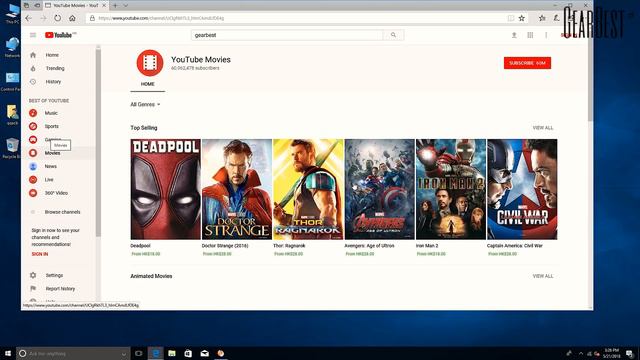Click the search magnifier button

click(x=393, y=35)
